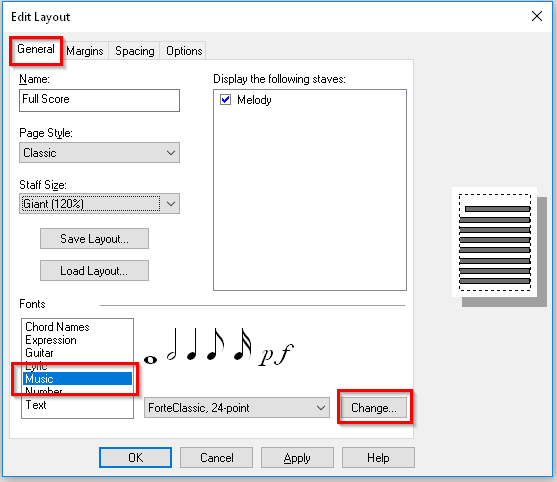Click the Save Layout button
The height and width of the screenshot is (482, 557).
coord(94,239)
